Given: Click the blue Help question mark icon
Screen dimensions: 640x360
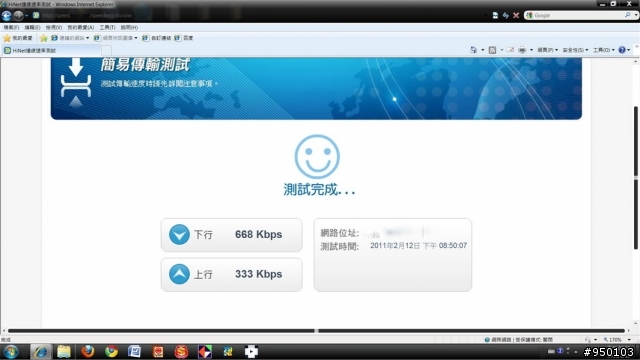Looking at the screenshot, I should pos(622,50).
